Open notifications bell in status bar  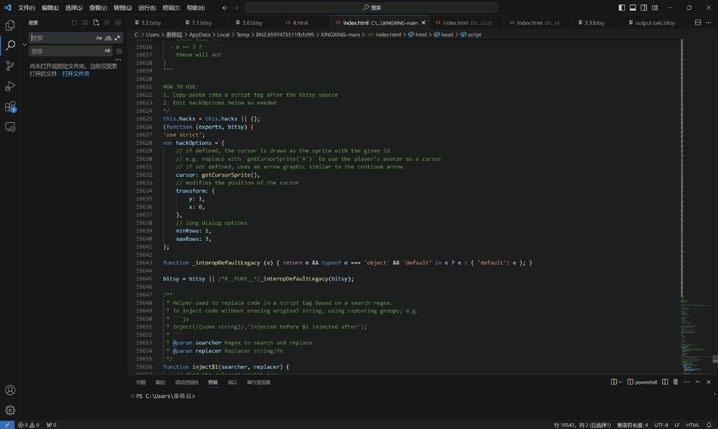click(x=709, y=425)
